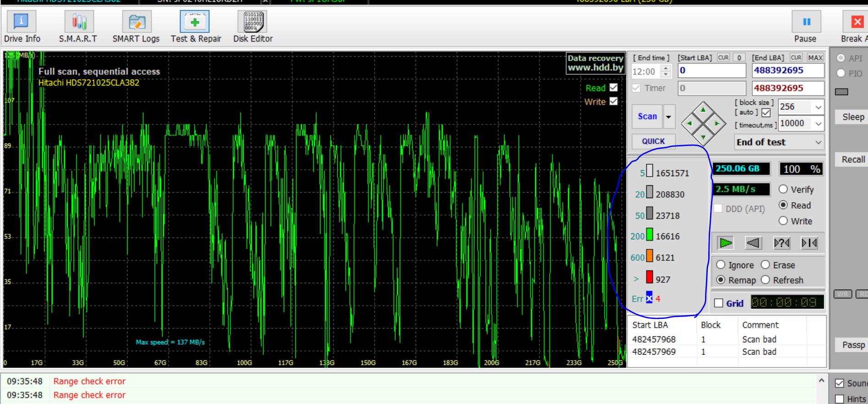Open SMART Logs

tap(136, 27)
